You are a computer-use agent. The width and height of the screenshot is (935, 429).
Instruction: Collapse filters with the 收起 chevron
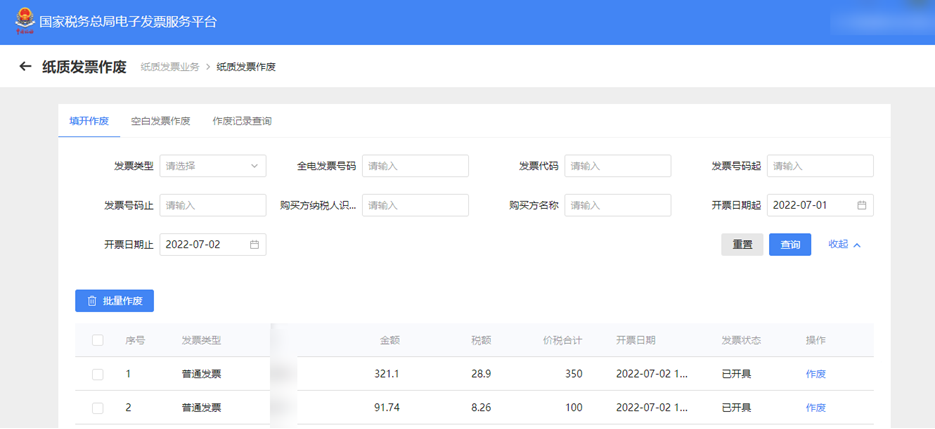[x=857, y=245]
